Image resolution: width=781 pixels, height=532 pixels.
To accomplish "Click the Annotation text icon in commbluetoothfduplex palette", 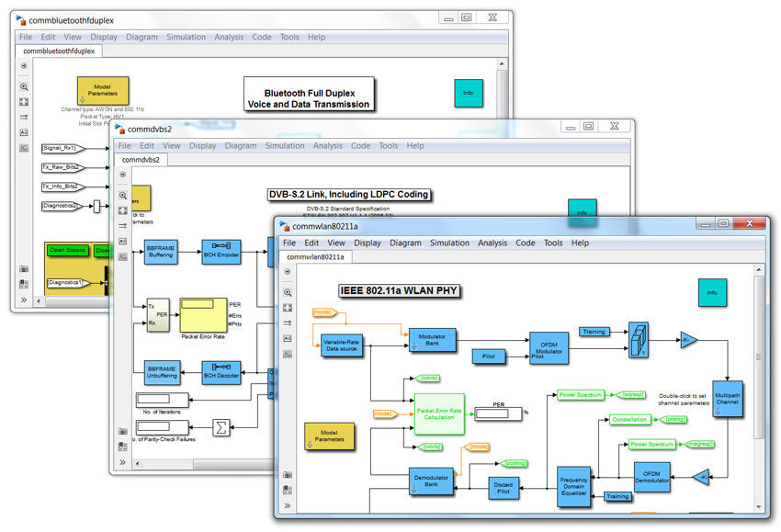I will click(24, 132).
